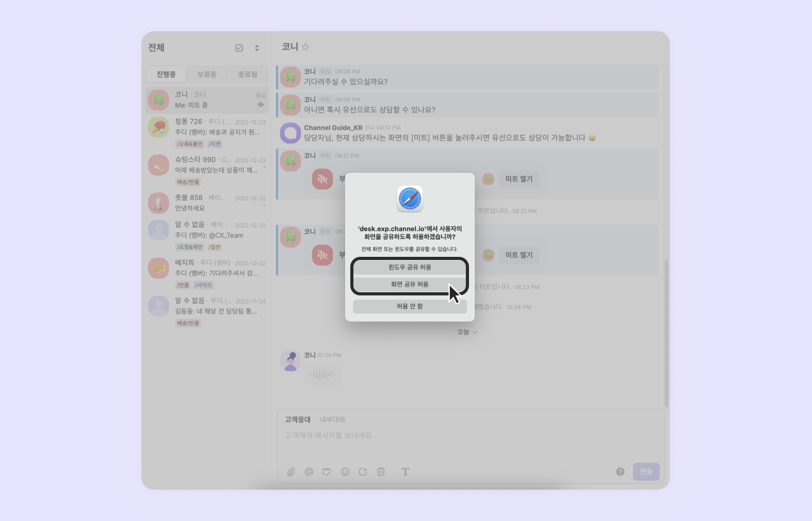
Task: Open the 배지희 conversation
Action: [207, 274]
